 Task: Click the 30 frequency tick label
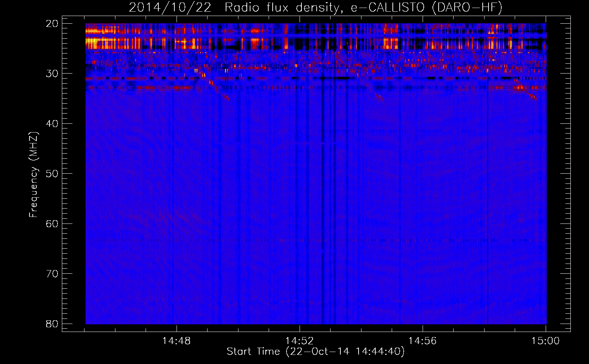click(52, 74)
